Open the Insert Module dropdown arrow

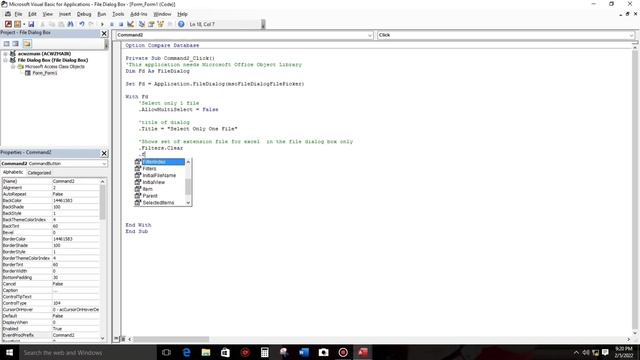pyautogui.click(x=24, y=24)
